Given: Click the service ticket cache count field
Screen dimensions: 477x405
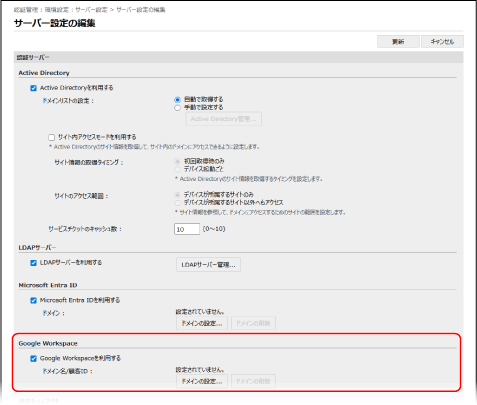Looking at the screenshot, I should 187,229.
